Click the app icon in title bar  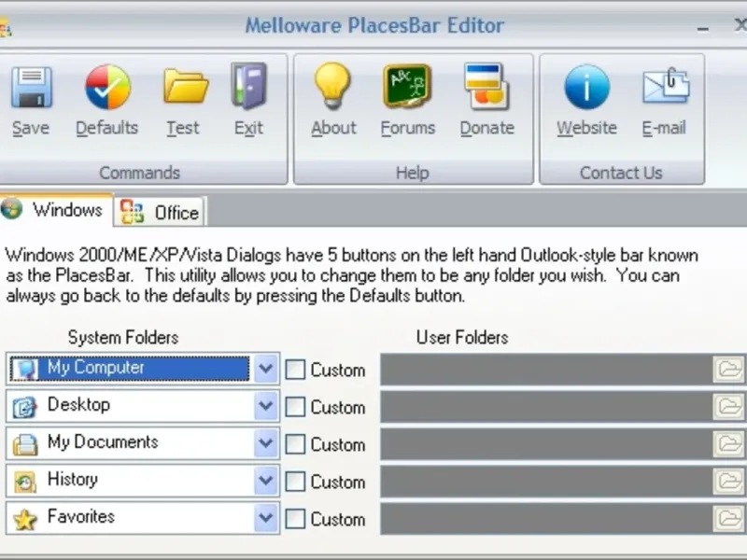[5, 28]
